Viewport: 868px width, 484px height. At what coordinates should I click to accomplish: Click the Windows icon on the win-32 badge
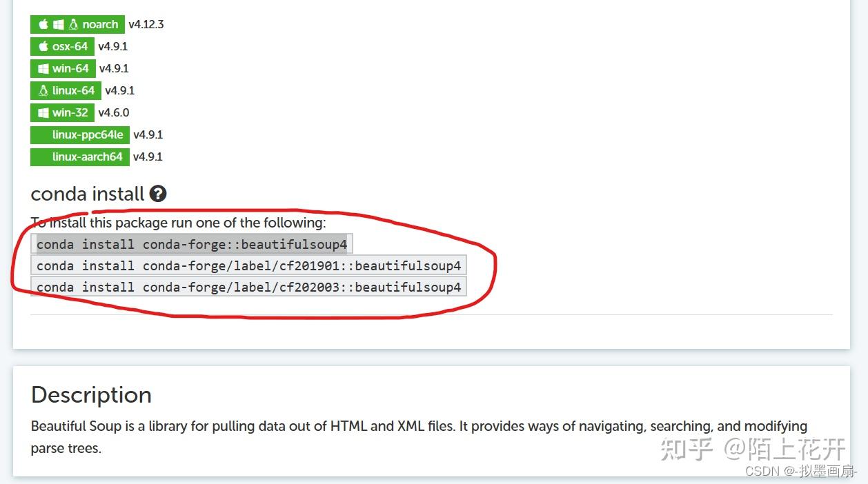[43, 112]
